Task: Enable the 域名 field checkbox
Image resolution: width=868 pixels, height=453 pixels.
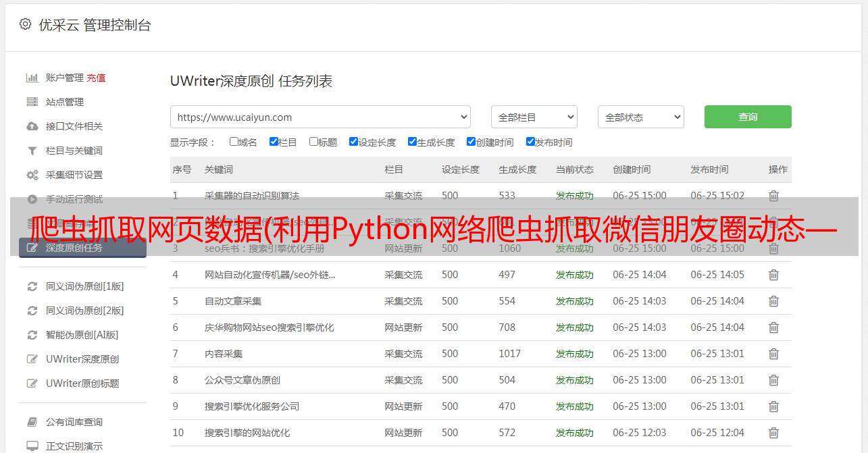Action: click(x=234, y=142)
